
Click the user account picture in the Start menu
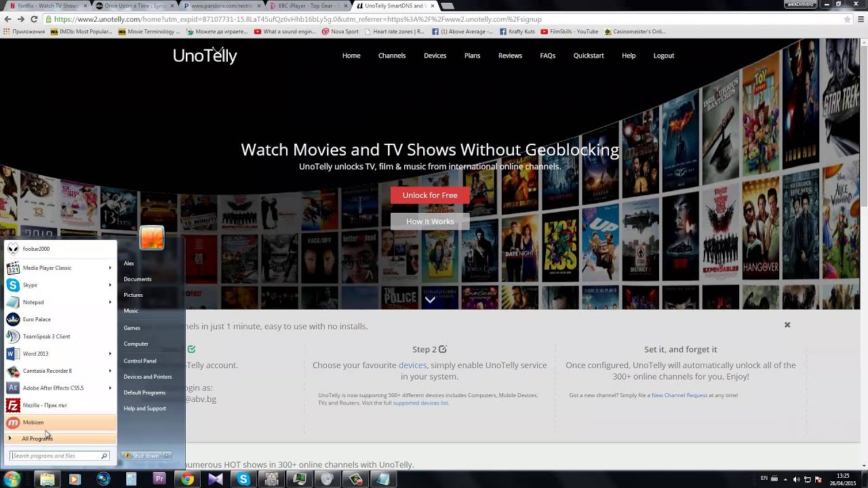tap(151, 238)
